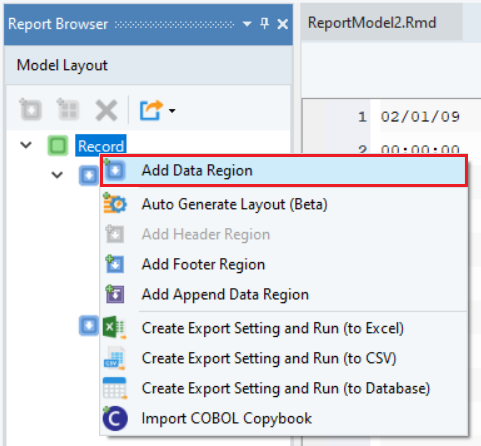Select the Record tree item
The width and height of the screenshot is (481, 446).
coord(101,146)
